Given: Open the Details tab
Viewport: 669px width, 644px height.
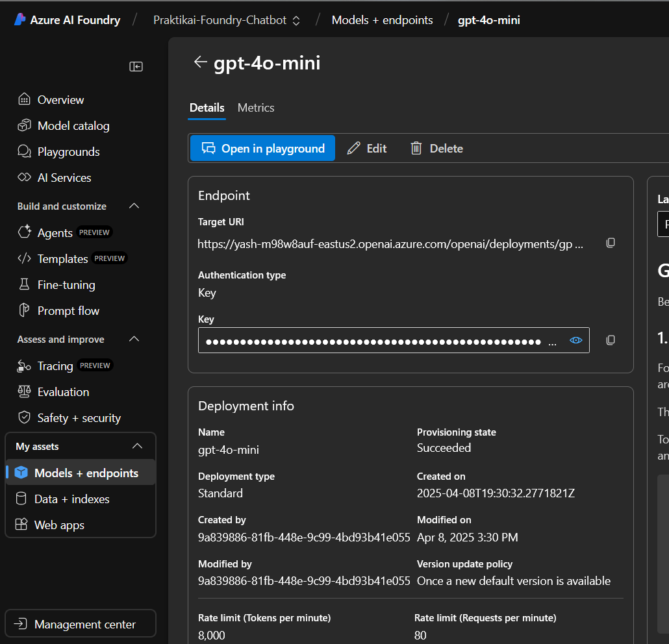Looking at the screenshot, I should [x=207, y=108].
